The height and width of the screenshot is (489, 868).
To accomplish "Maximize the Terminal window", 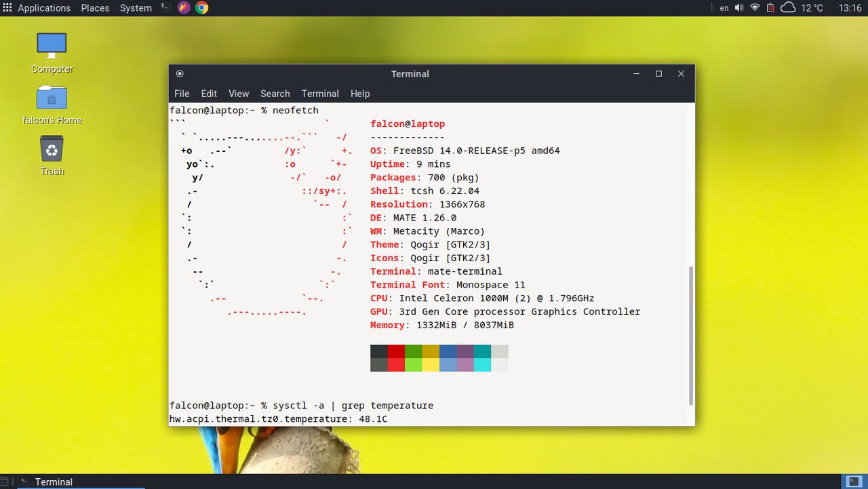I will pyautogui.click(x=658, y=74).
